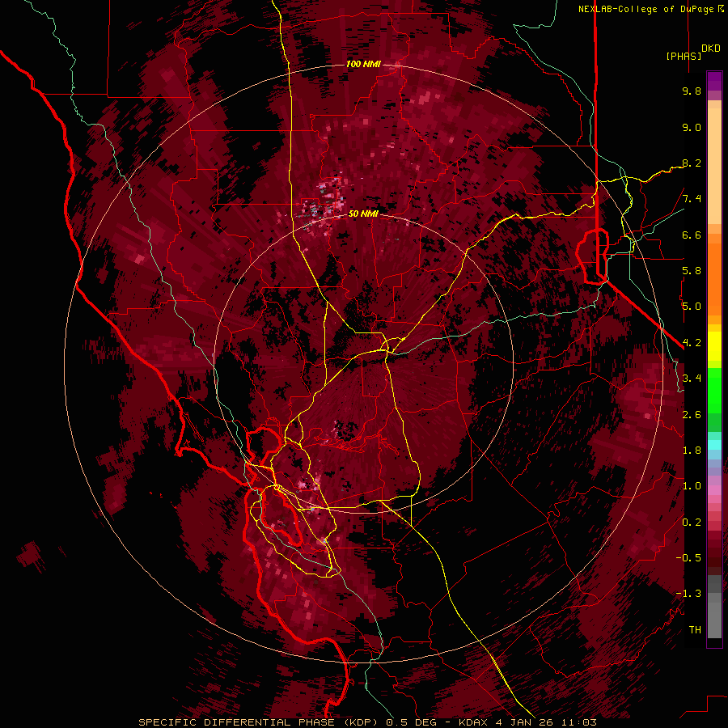The height and width of the screenshot is (728, 728).
Task: Click the bright green band of the color scale
Action: pyautogui.click(x=714, y=390)
